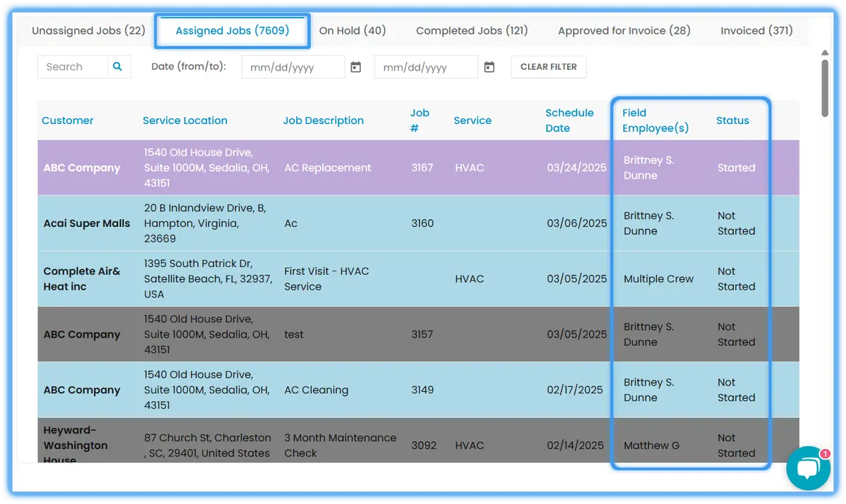Image resolution: width=846 pixels, height=504 pixels.
Task: Select First Visit - HVAC Service description
Action: click(326, 279)
